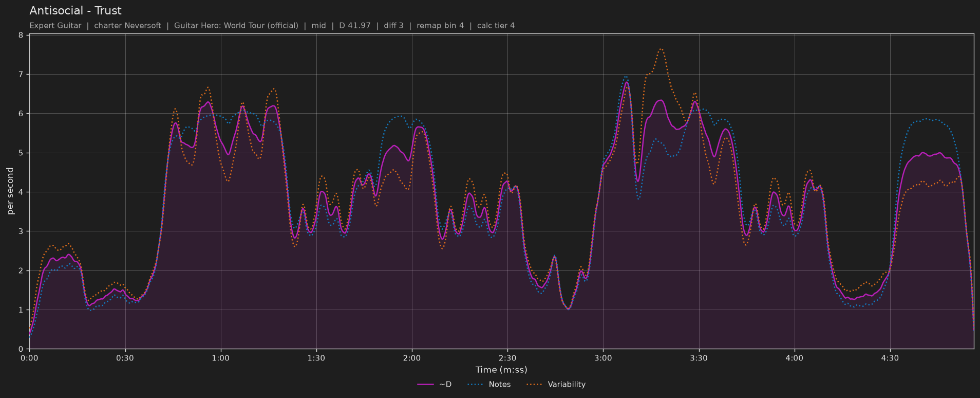This screenshot has width=980, height=398.
Task: Click the magenta ~D legend line swatch
Action: (426, 385)
